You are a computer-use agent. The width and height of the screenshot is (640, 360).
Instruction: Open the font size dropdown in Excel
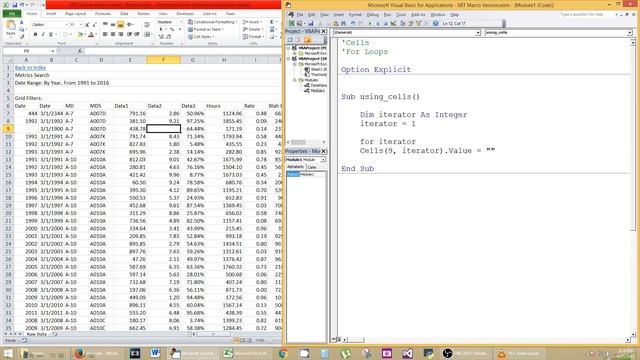coord(80,25)
